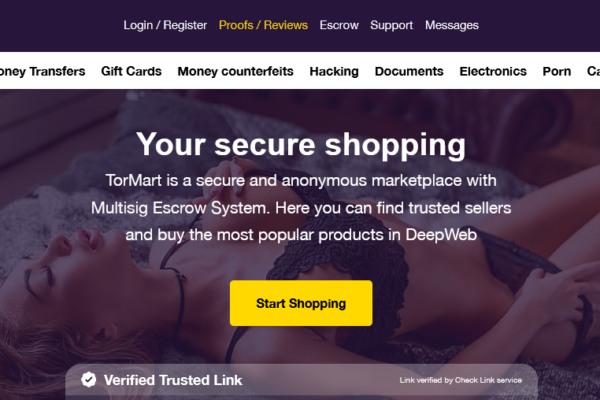Open the Check Link service text
Image resolution: width=600 pixels, height=400 pixels.
(x=460, y=380)
